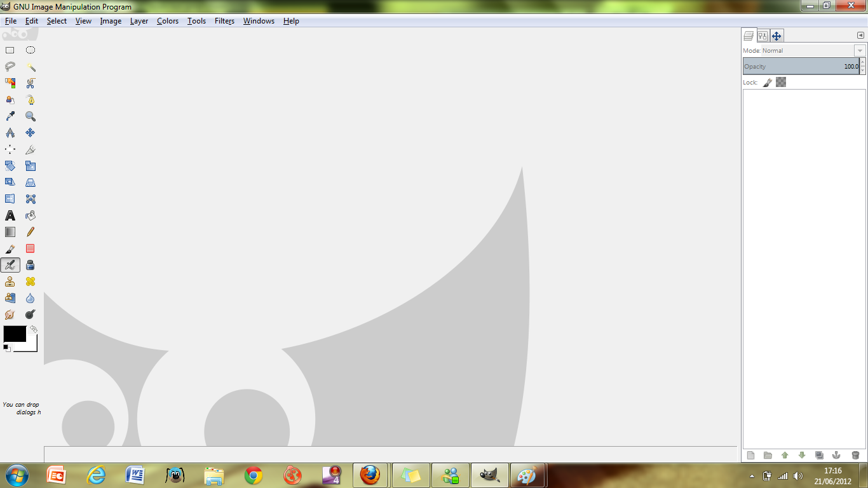Activate the Rotate tool
Image resolution: width=868 pixels, height=488 pixels.
pyautogui.click(x=10, y=166)
